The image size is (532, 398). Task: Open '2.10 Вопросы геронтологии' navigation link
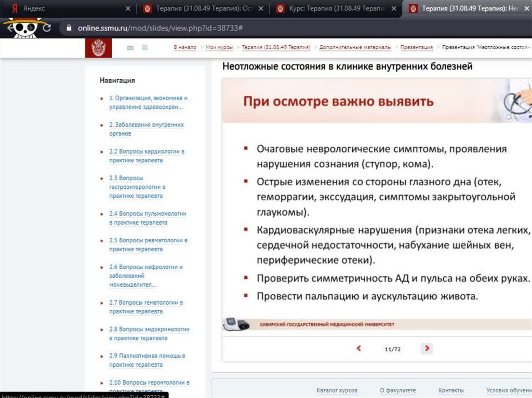(x=149, y=387)
